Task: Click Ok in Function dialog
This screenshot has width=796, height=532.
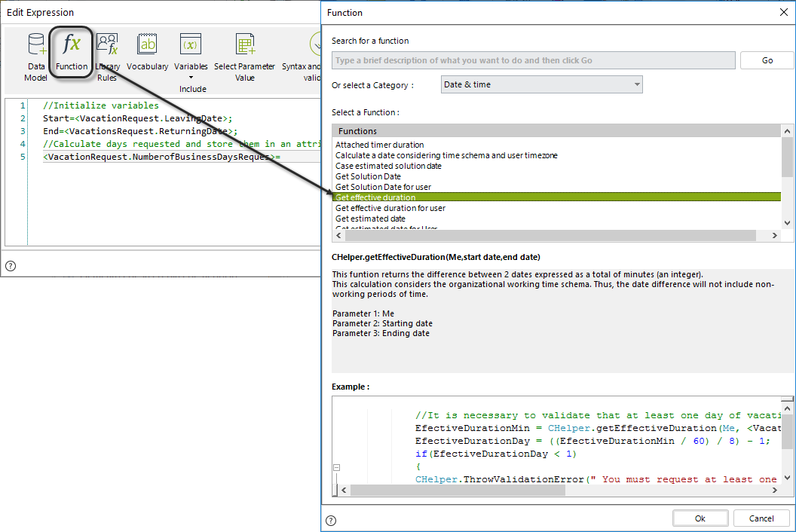Action: [700, 518]
